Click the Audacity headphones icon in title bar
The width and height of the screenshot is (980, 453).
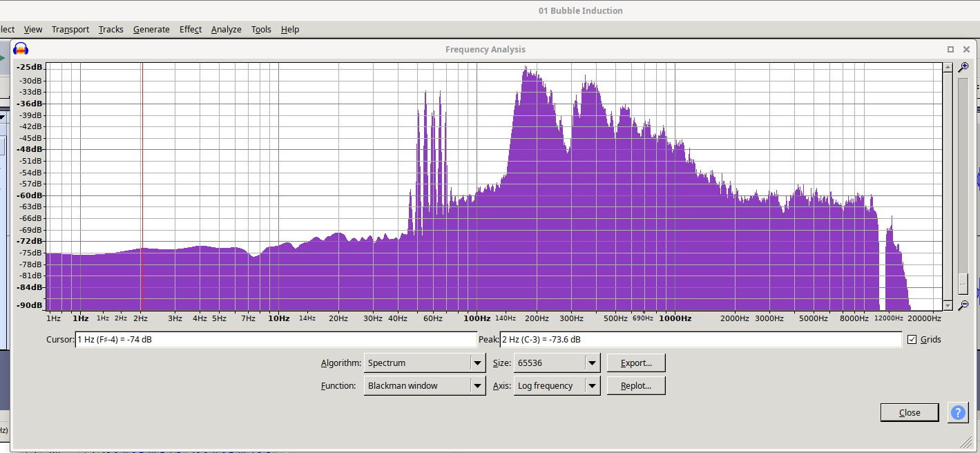pyautogui.click(x=21, y=49)
